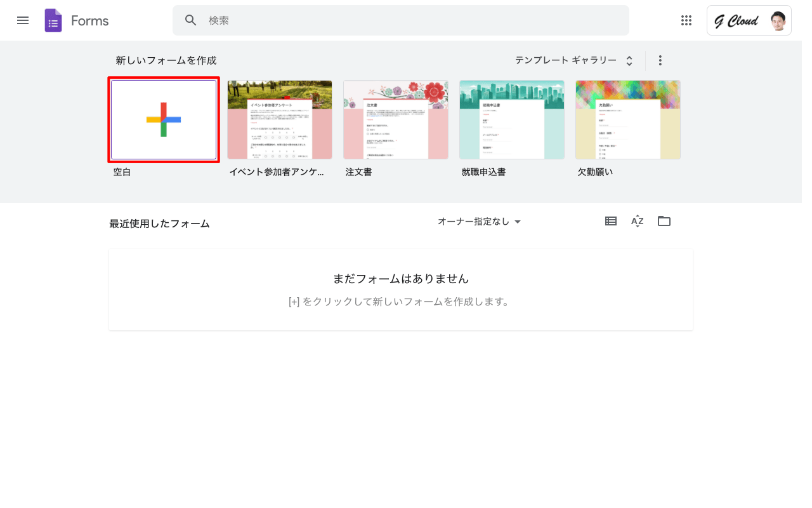Open the Google apps grid
812x508 pixels.
click(x=686, y=20)
